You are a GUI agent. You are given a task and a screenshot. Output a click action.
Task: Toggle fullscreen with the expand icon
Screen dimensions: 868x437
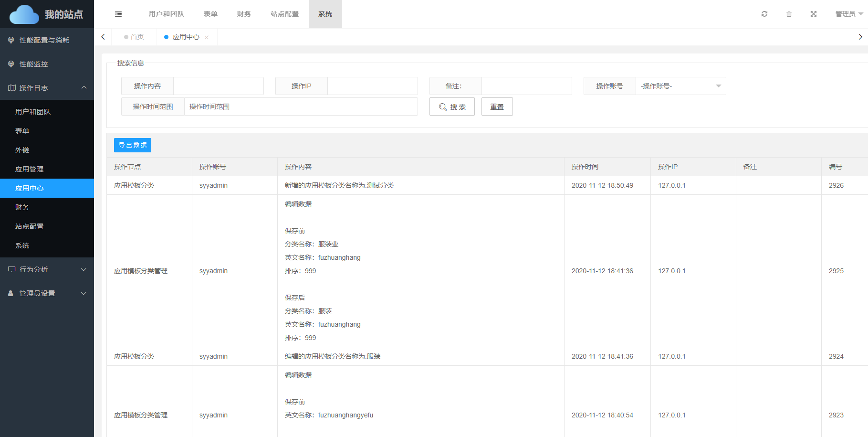coord(814,14)
